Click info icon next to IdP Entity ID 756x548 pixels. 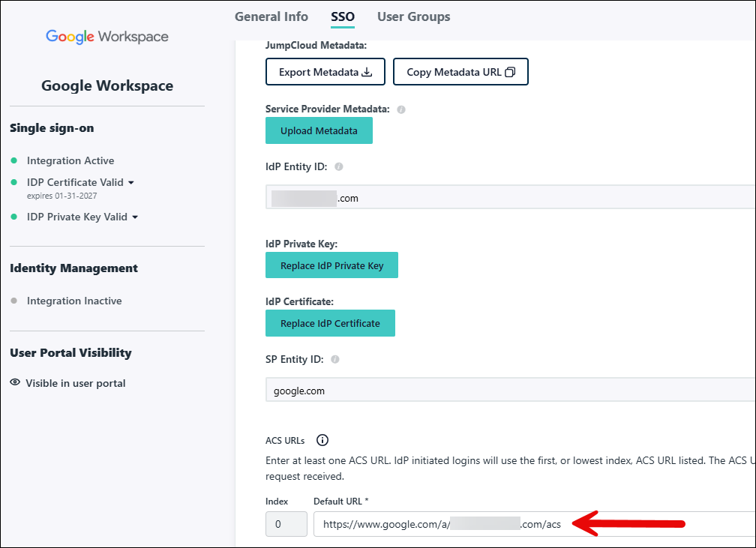[339, 167]
